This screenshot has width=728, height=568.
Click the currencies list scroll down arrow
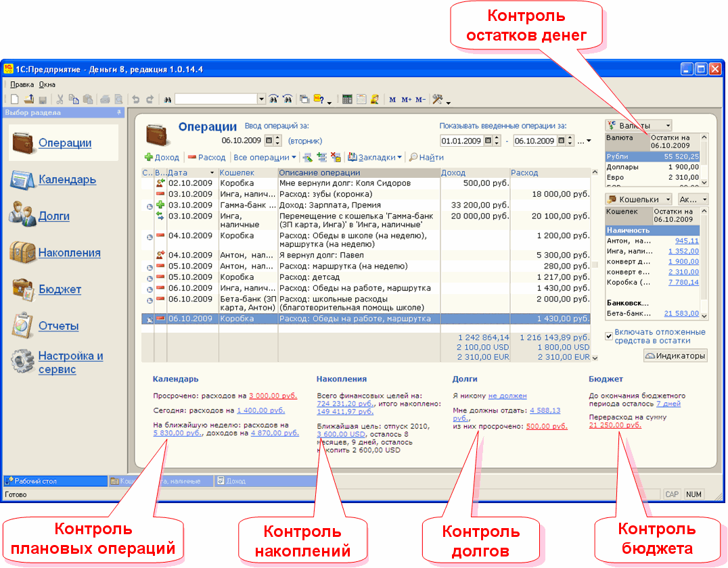[704, 183]
